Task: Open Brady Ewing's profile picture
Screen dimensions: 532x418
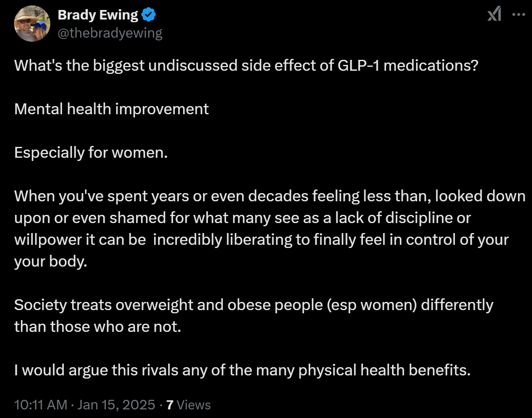Action: (x=31, y=24)
